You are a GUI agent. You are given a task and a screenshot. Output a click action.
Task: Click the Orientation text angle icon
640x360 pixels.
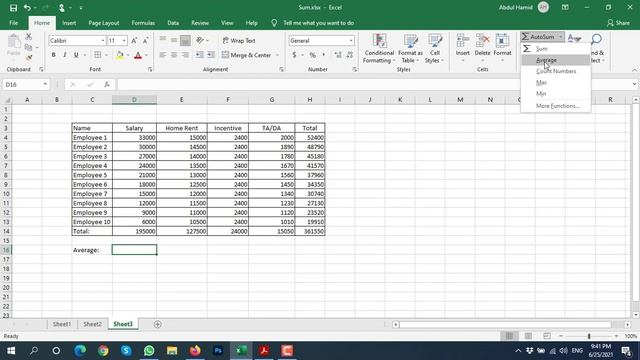200,40
